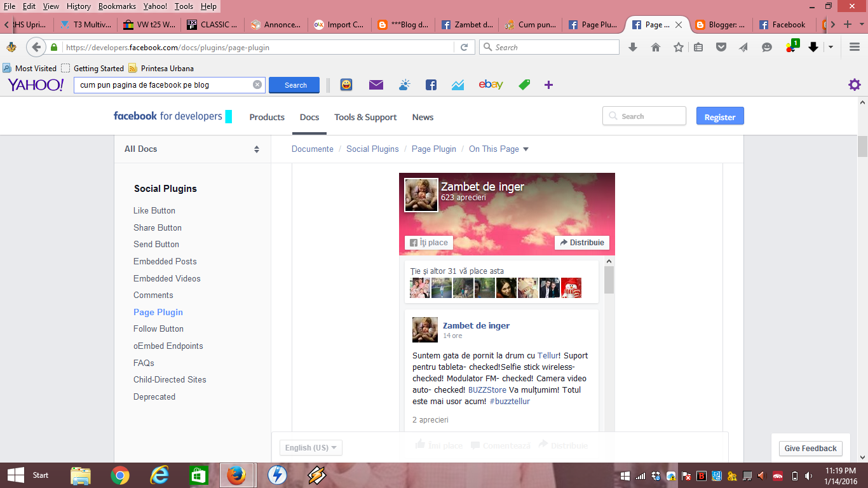Open Products in the developers nav
The image size is (868, 488).
pyautogui.click(x=267, y=117)
